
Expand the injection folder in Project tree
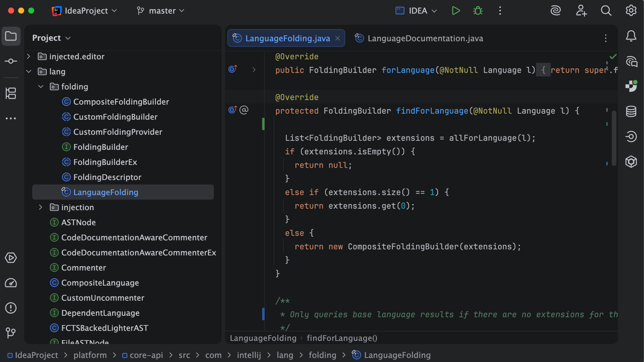tap(41, 207)
